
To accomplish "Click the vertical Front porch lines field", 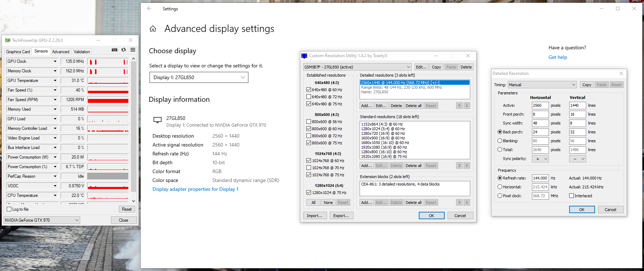I will [577, 114].
